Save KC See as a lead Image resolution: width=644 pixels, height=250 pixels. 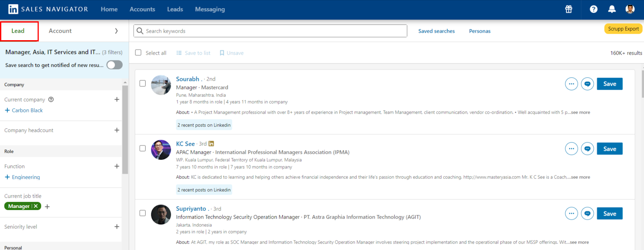click(609, 149)
